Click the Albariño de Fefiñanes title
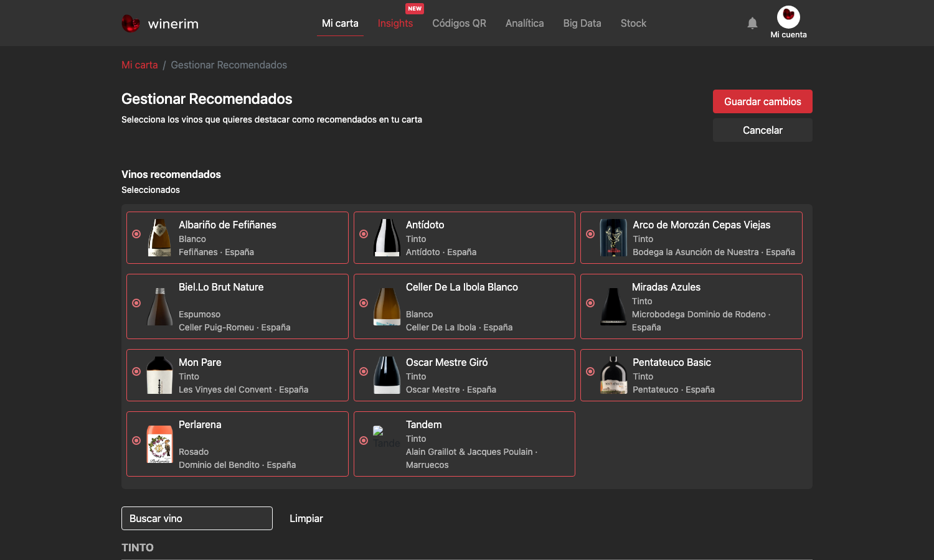 coord(227,225)
